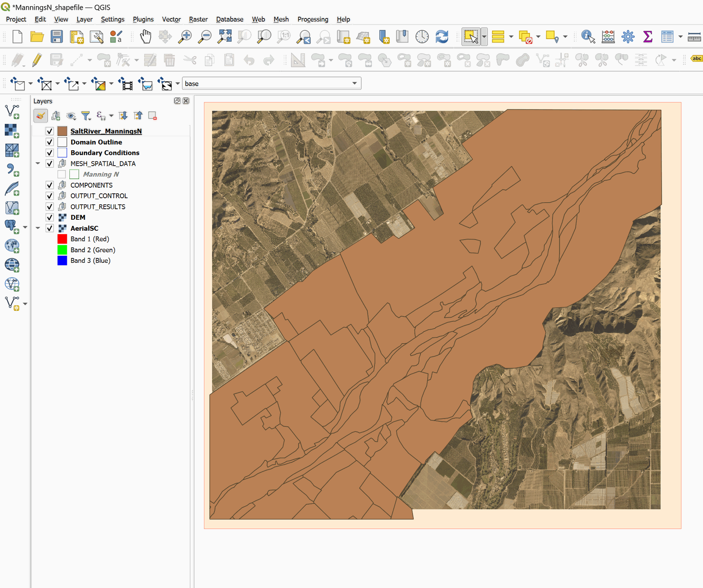The height and width of the screenshot is (588, 703).
Task: Collapse the MESH_SPATIAL_DATA group
Action: click(38, 163)
